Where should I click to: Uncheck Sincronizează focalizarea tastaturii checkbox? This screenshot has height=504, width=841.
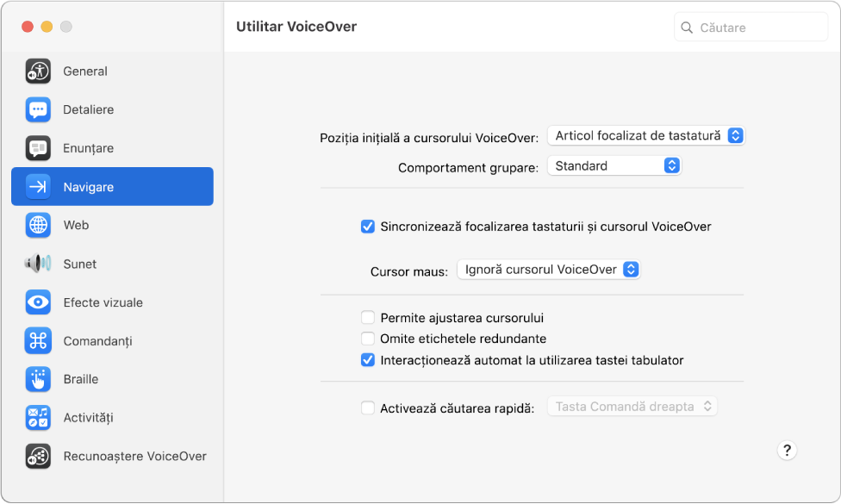(368, 227)
